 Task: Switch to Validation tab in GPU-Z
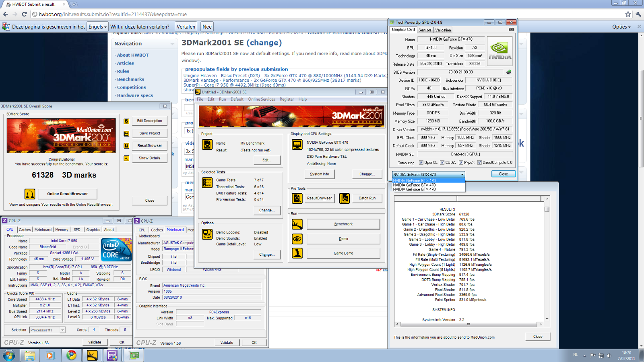pos(443,30)
